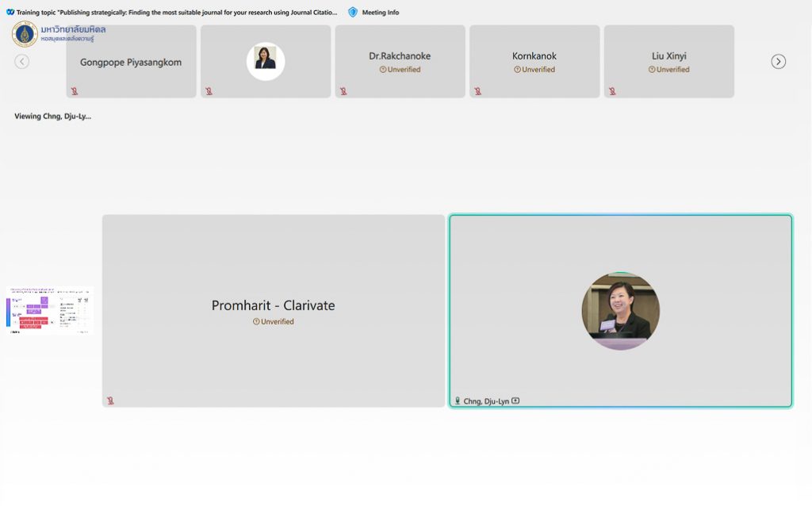812x506 pixels.
Task: Open the shared presentation slide thumbnail
Action: click(x=51, y=310)
